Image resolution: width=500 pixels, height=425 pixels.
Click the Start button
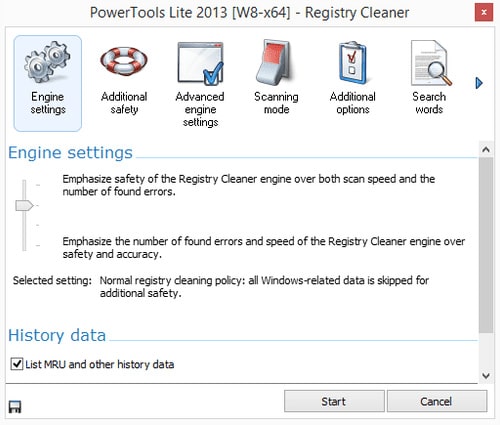click(x=334, y=401)
